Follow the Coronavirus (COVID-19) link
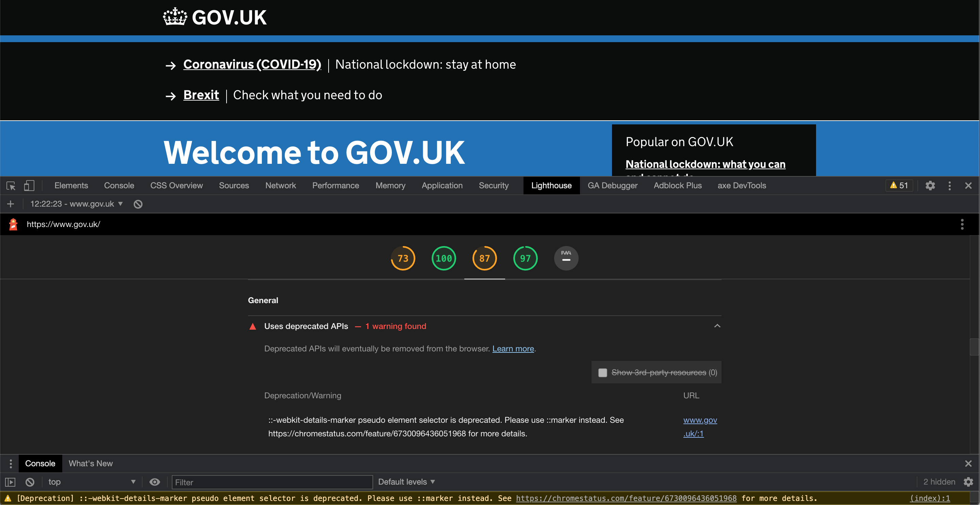 252,65
